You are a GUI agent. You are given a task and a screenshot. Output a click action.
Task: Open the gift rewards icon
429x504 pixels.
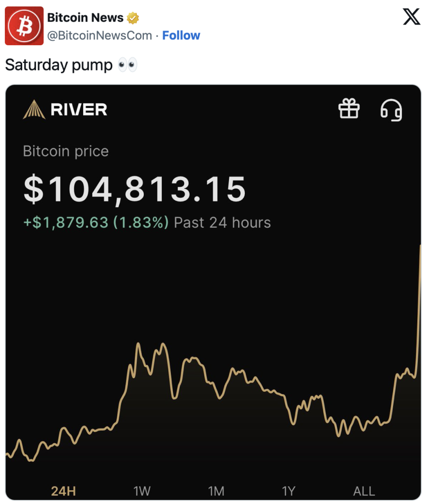tap(349, 109)
